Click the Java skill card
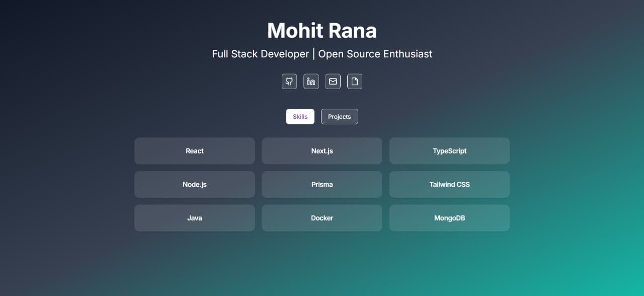The height and width of the screenshot is (296, 644). (195, 218)
